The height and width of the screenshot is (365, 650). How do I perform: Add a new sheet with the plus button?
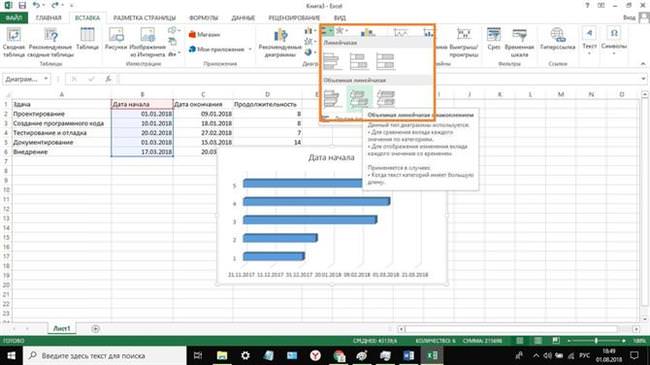click(95, 329)
